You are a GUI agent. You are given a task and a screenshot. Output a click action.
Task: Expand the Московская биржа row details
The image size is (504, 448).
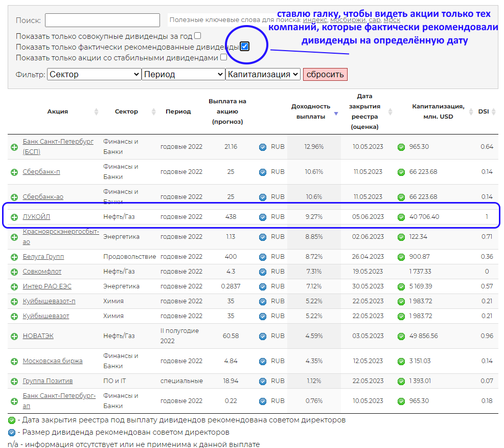coord(14,362)
